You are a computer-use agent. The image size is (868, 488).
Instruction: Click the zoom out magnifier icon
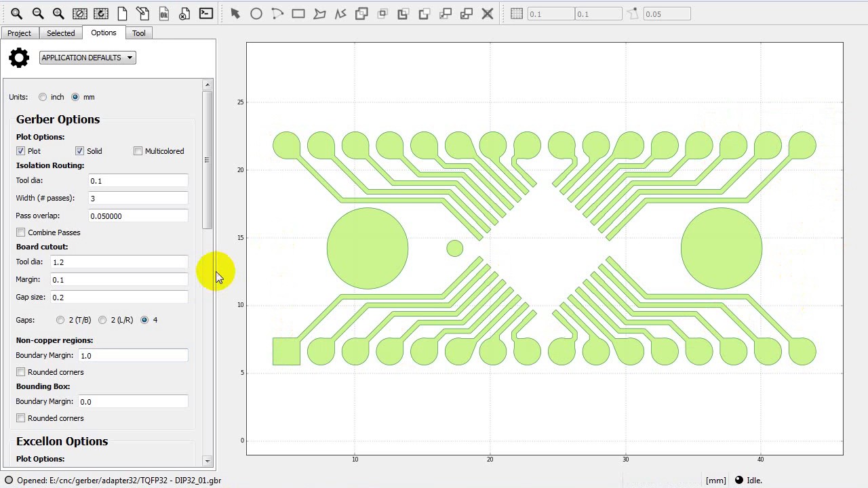coord(38,14)
